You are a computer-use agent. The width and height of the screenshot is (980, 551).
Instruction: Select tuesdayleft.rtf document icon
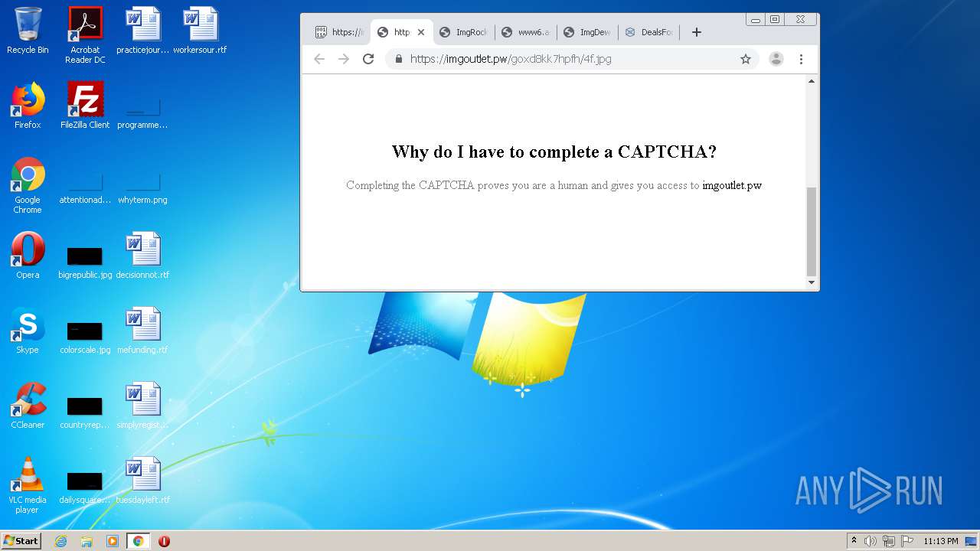tap(142, 481)
